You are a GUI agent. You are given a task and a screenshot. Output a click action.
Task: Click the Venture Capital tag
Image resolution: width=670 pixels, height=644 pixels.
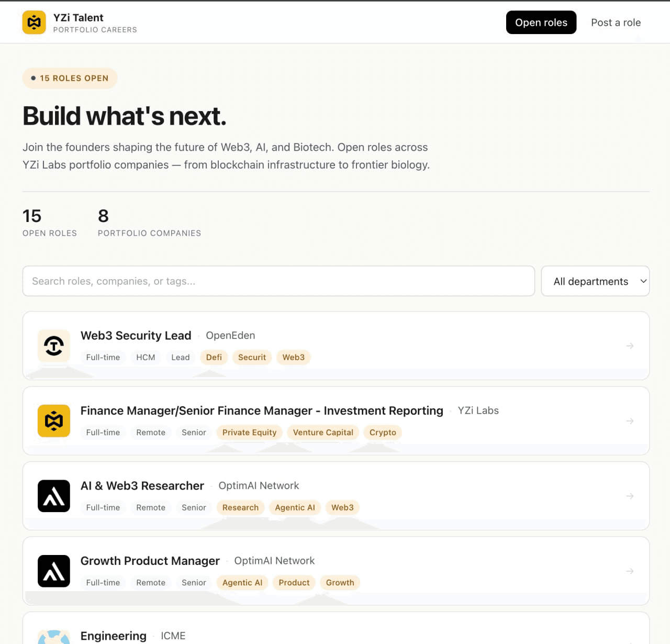[323, 432]
